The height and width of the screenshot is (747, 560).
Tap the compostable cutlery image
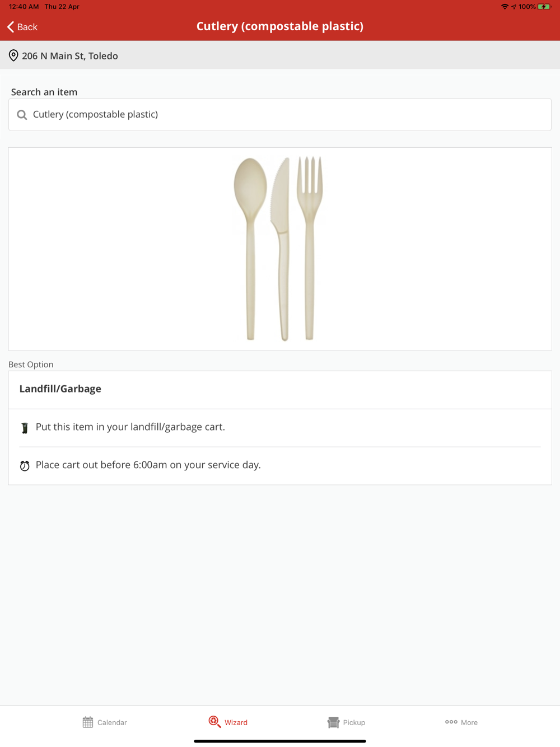pyautogui.click(x=279, y=249)
